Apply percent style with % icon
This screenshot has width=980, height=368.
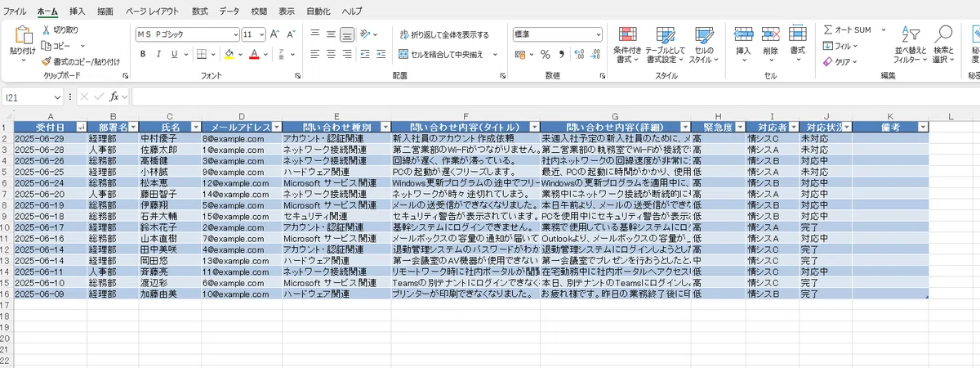tap(545, 54)
